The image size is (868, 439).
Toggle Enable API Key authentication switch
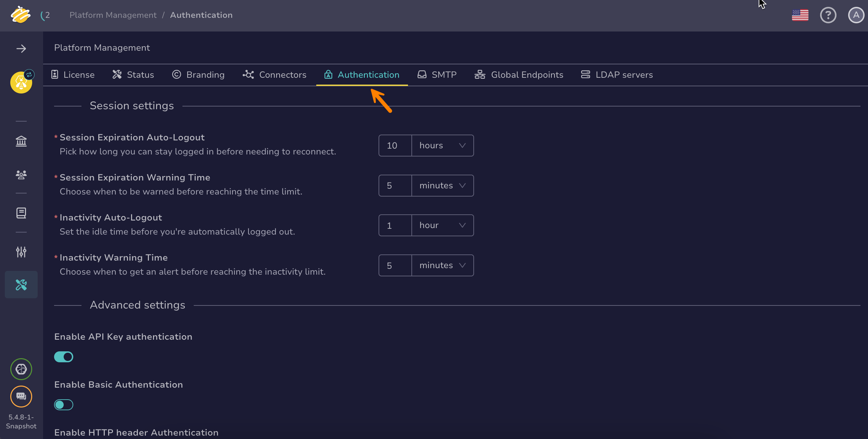(64, 357)
